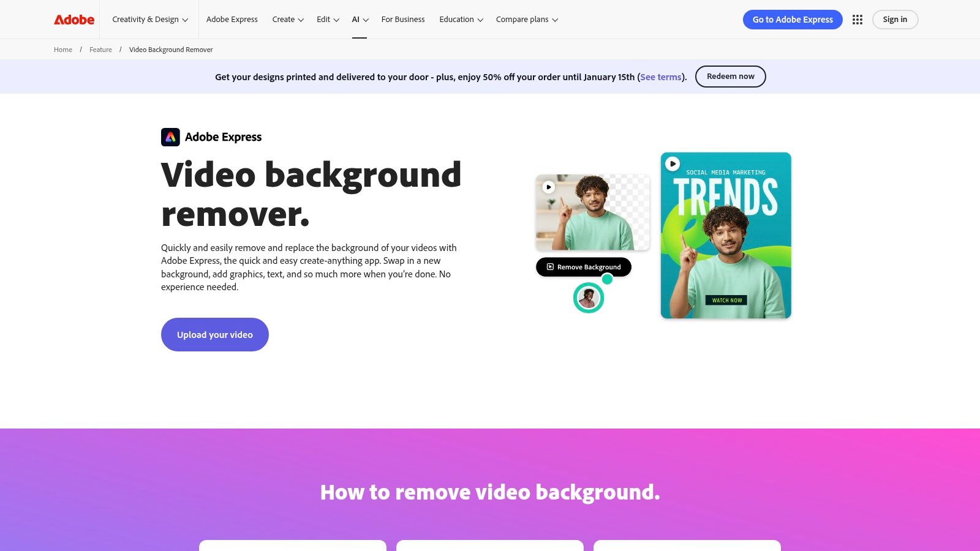This screenshot has width=980, height=551.
Task: Click the Redeem now button
Action: pyautogui.click(x=730, y=76)
